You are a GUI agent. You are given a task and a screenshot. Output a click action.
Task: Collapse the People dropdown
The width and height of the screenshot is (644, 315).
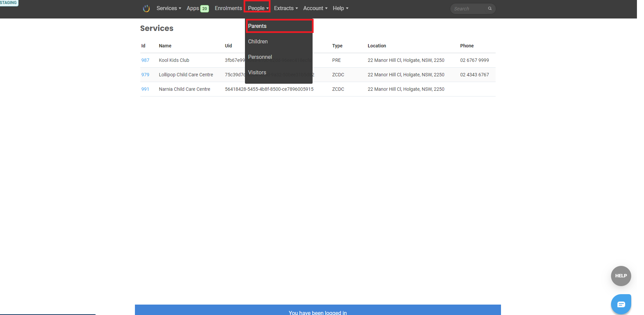click(x=258, y=8)
